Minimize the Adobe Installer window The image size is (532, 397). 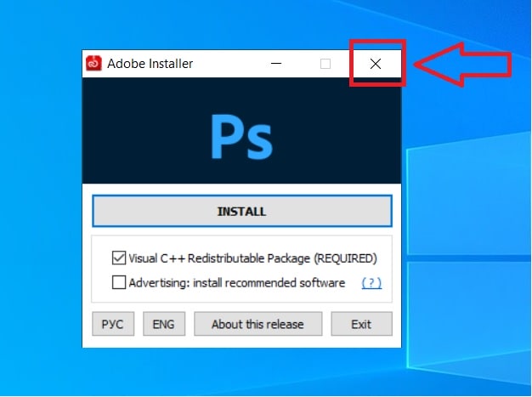click(x=276, y=64)
